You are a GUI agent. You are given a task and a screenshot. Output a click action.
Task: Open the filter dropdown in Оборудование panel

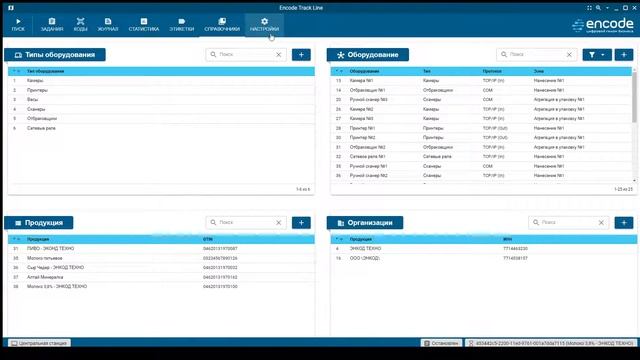pos(597,55)
